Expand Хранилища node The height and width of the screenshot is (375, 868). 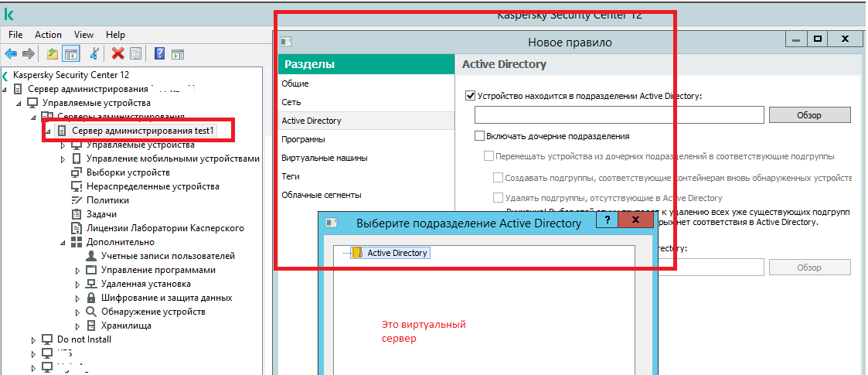78,326
